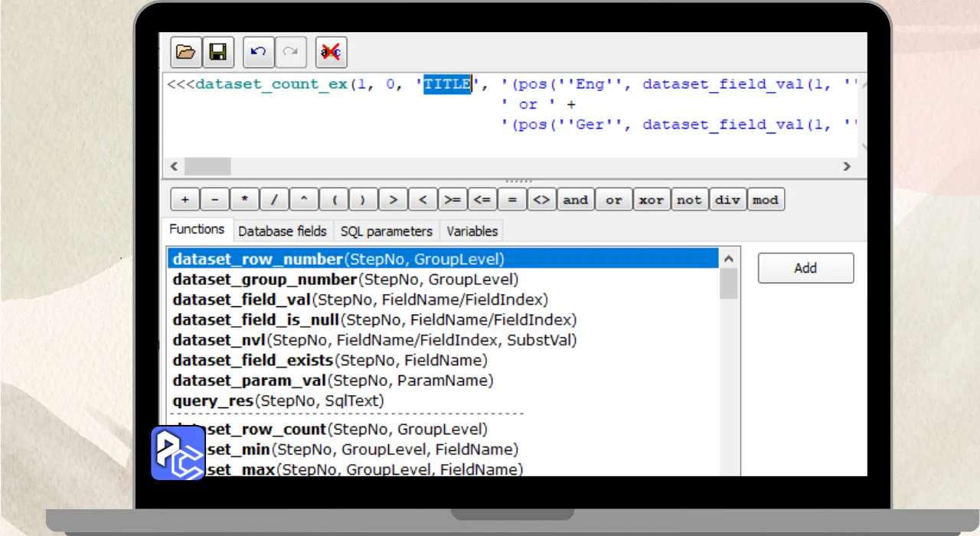Click horizontal scrollbar right arrow
Screen dimensions: 980x536
[847, 166]
